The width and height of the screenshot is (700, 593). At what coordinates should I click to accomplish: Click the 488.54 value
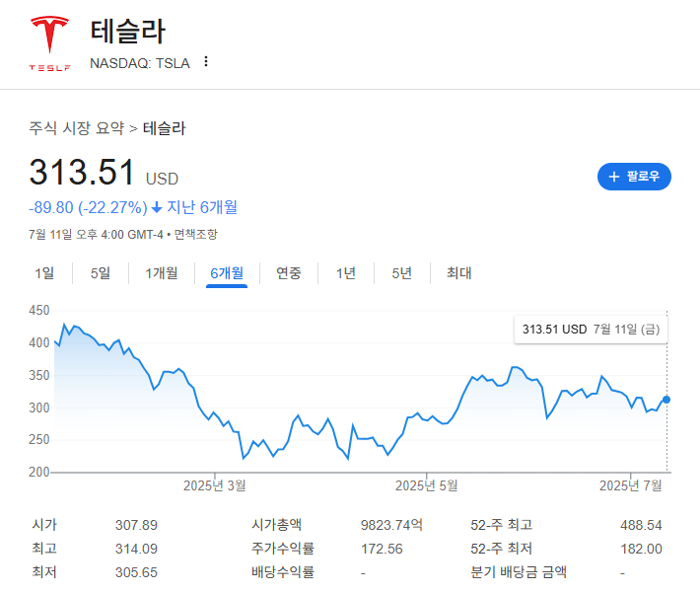[641, 525]
